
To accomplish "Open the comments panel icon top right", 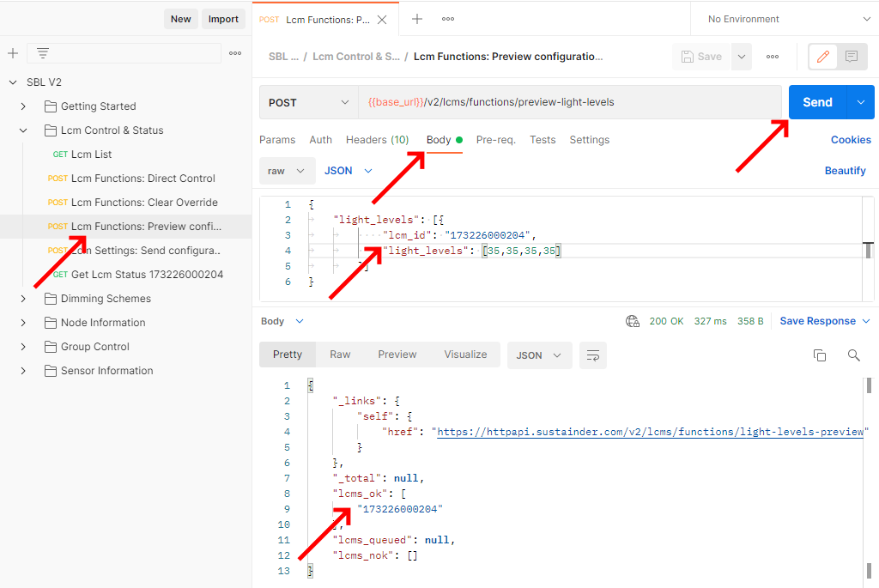I will pos(851,56).
